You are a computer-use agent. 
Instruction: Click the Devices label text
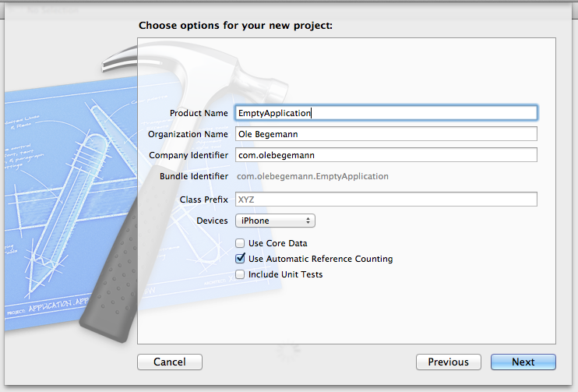point(212,221)
